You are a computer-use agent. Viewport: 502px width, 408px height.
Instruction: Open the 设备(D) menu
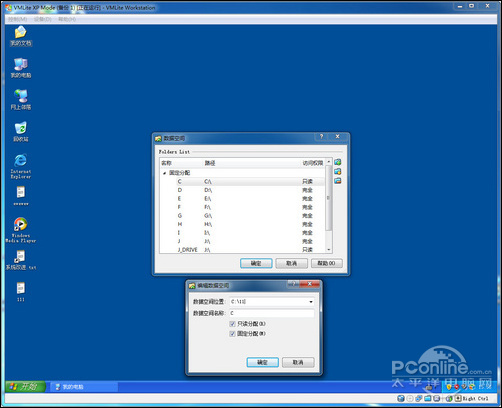43,19
